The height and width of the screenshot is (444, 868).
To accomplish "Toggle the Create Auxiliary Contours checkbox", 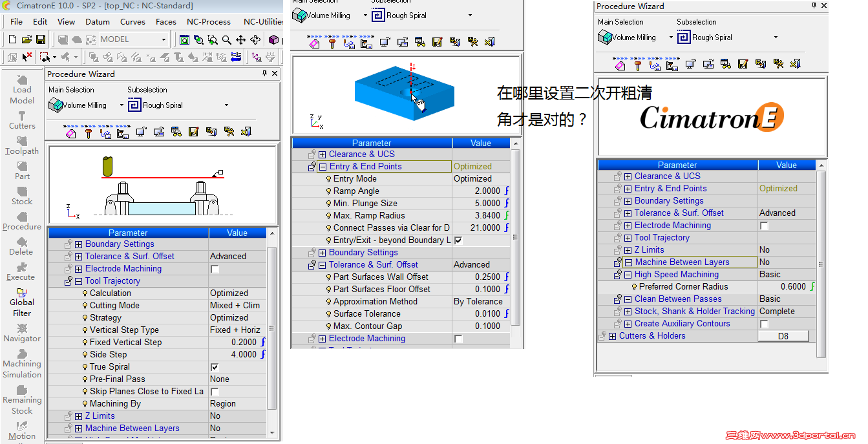I will tap(764, 324).
